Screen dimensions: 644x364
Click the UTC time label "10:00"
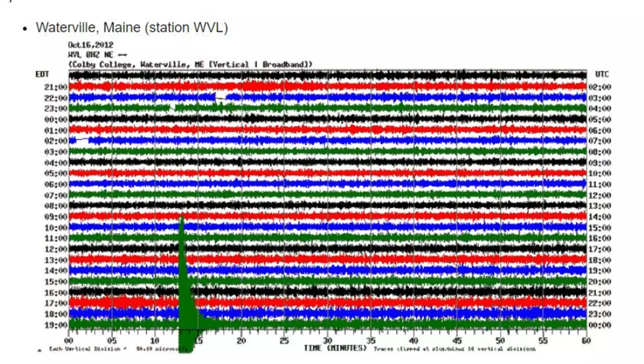click(599, 173)
